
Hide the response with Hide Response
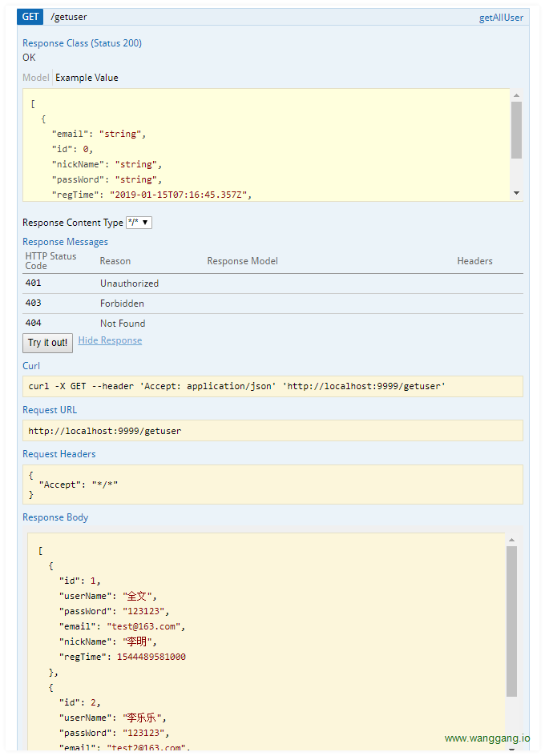click(x=110, y=340)
